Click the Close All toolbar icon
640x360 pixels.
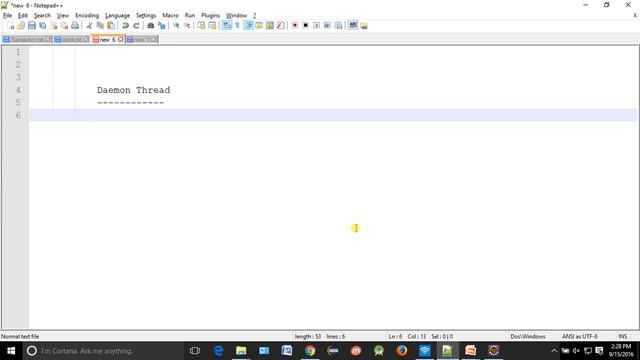coord(64,26)
